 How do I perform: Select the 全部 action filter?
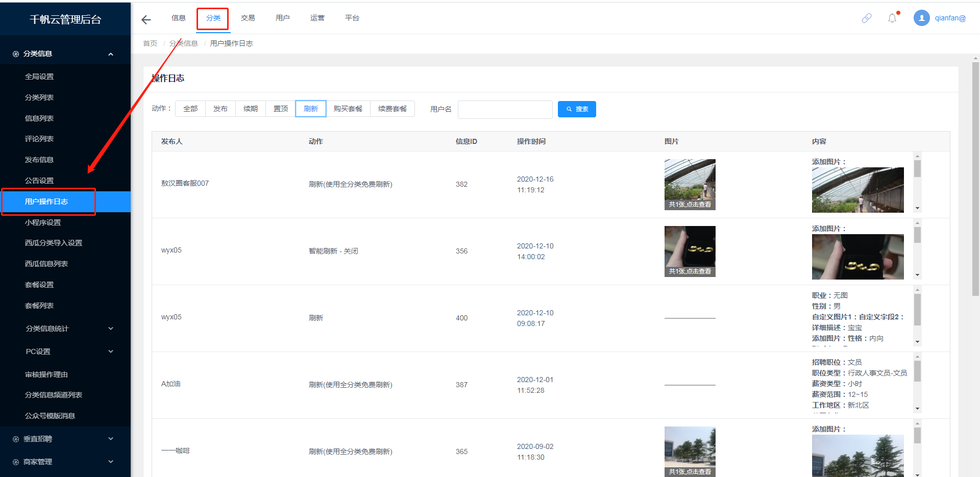(x=190, y=109)
